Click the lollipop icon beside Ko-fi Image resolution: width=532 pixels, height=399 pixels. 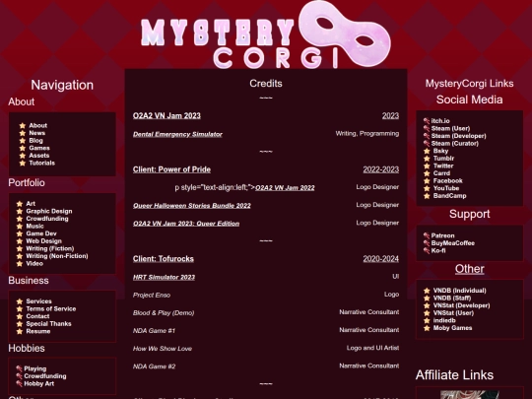(427, 250)
